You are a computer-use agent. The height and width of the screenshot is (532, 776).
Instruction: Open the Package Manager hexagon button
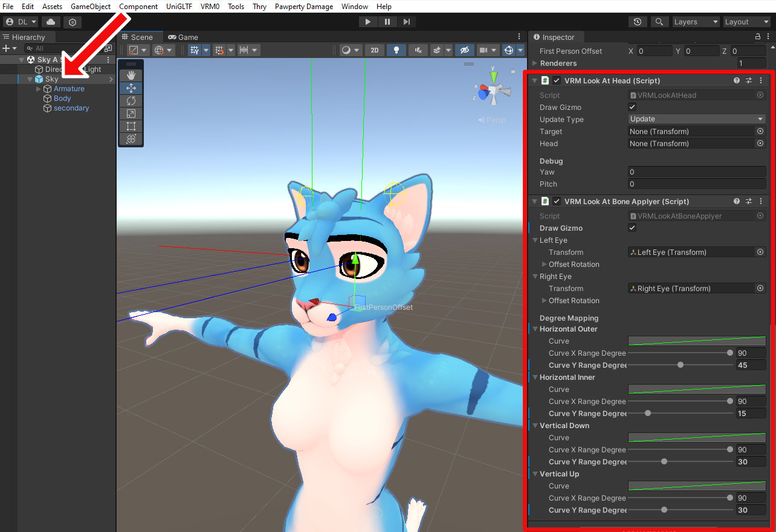point(73,22)
